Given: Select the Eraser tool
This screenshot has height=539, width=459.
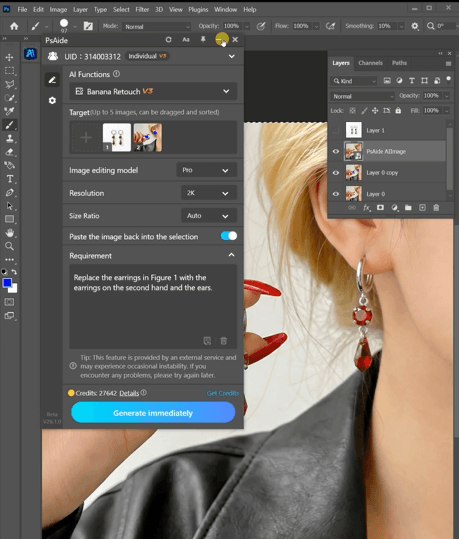Looking at the screenshot, I should point(10,152).
